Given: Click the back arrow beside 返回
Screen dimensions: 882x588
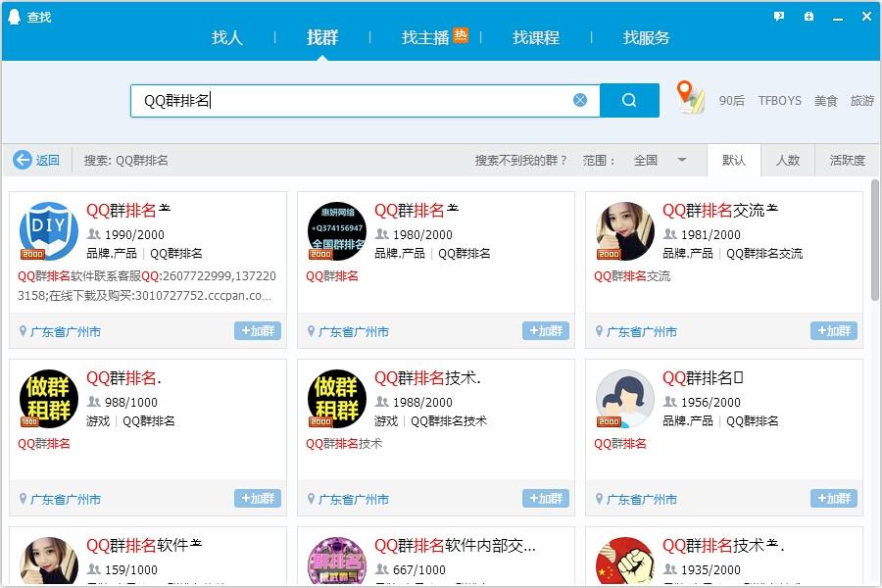Looking at the screenshot, I should (22, 160).
